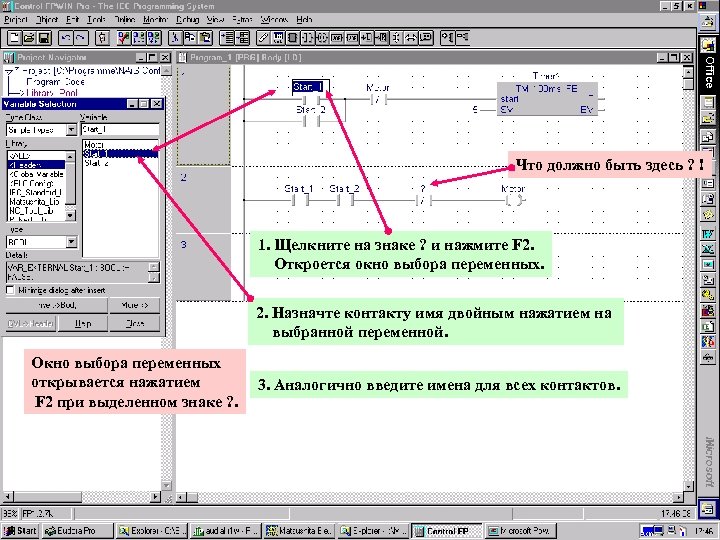Image resolution: width=720 pixels, height=540 pixels.
Task: Open the Type Class dropdown
Action: point(71,130)
